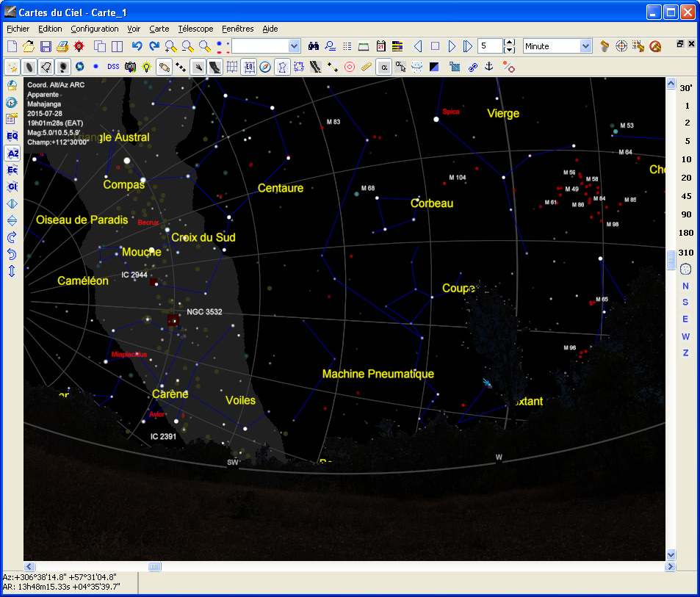Increase the time step value with up arrow

(509, 43)
